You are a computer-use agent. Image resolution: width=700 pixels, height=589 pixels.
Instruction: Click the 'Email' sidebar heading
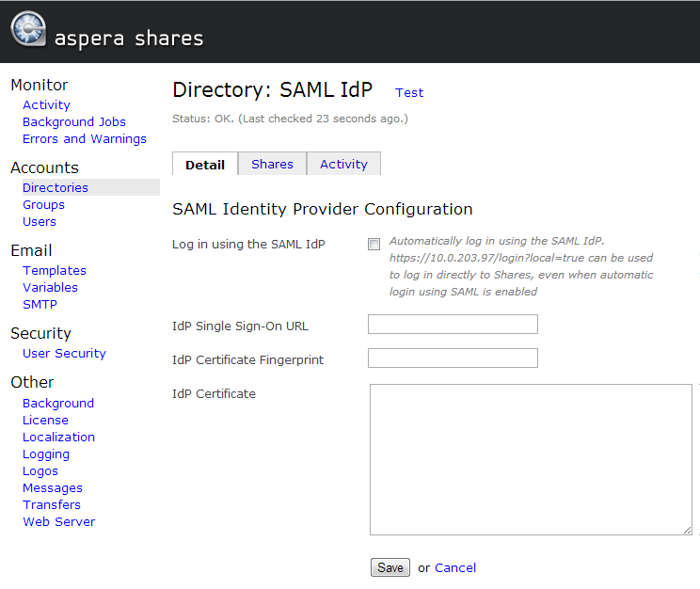(x=31, y=250)
